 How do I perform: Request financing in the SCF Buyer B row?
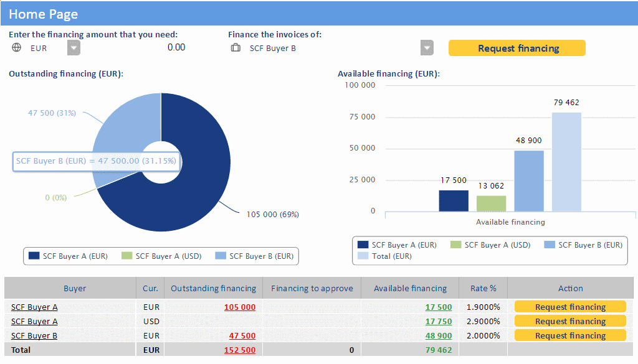tap(569, 335)
